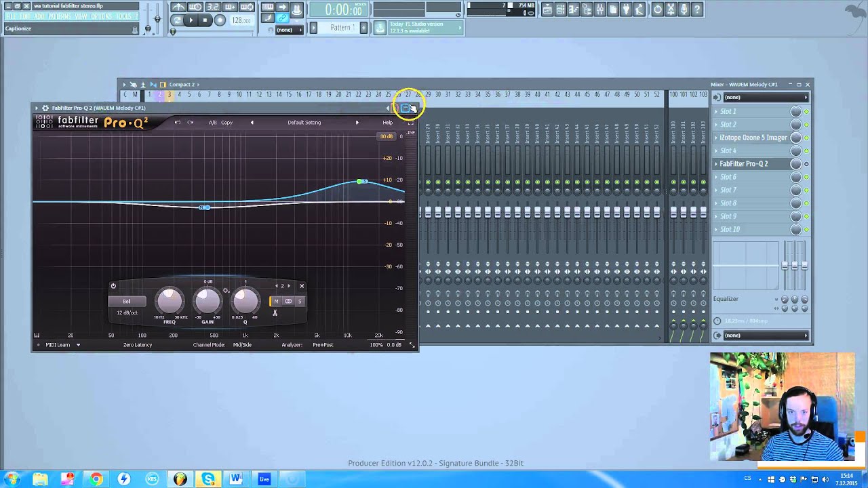868x488 pixels.
Task: Click the Copy button in Pro-Q 2
Action: pos(226,123)
